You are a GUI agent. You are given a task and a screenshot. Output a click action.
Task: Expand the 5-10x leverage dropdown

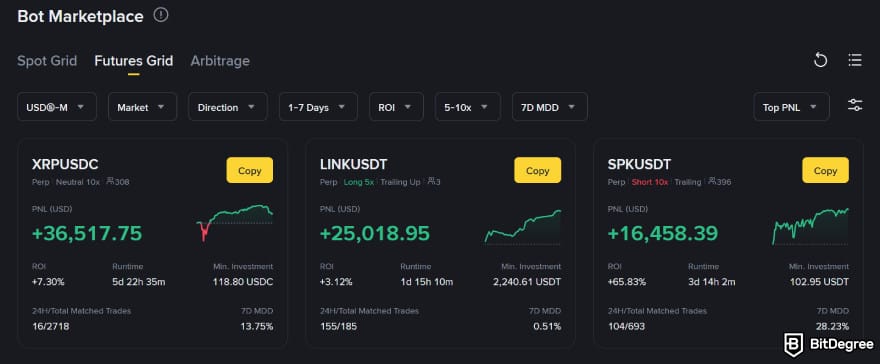[x=468, y=107]
